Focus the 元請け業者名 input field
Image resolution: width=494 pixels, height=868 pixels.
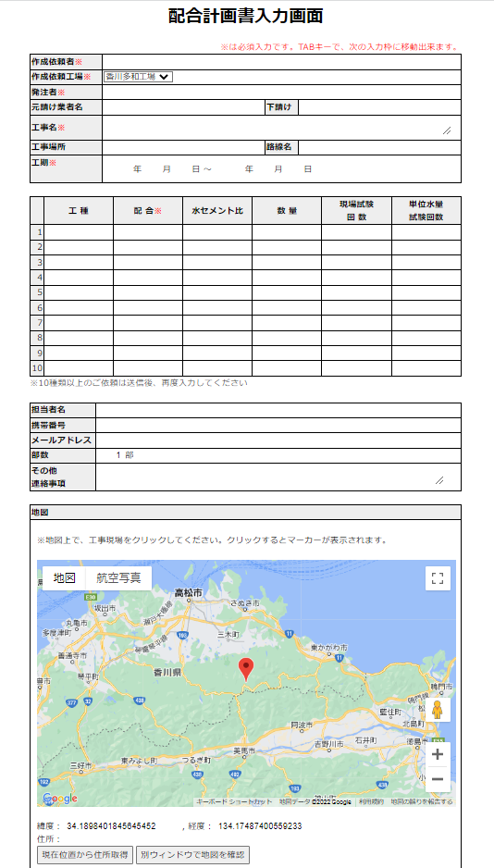coord(183,107)
